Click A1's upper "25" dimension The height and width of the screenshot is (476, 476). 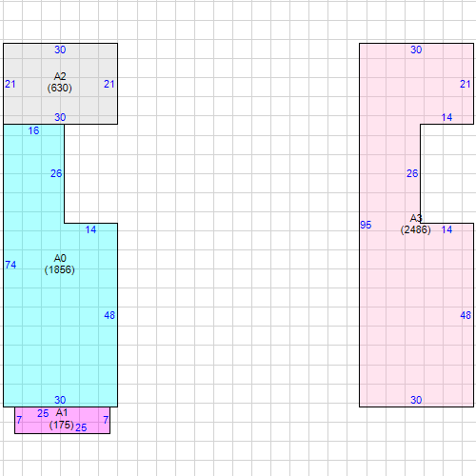tap(43, 413)
